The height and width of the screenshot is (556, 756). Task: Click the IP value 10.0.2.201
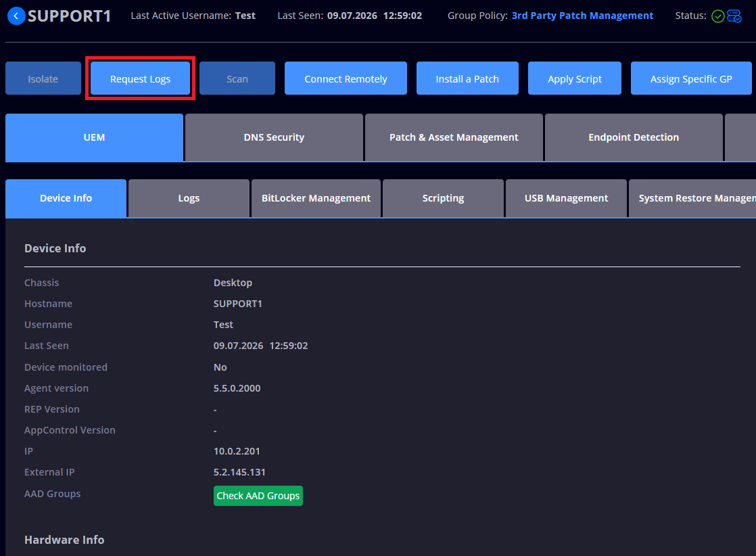tap(237, 451)
